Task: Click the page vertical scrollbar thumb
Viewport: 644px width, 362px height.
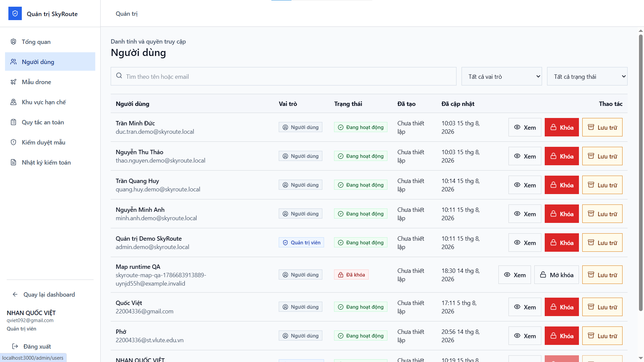Action: coord(641,172)
